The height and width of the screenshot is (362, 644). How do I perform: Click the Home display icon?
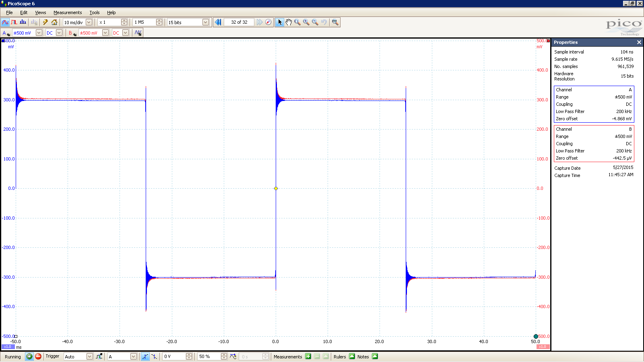click(x=54, y=23)
